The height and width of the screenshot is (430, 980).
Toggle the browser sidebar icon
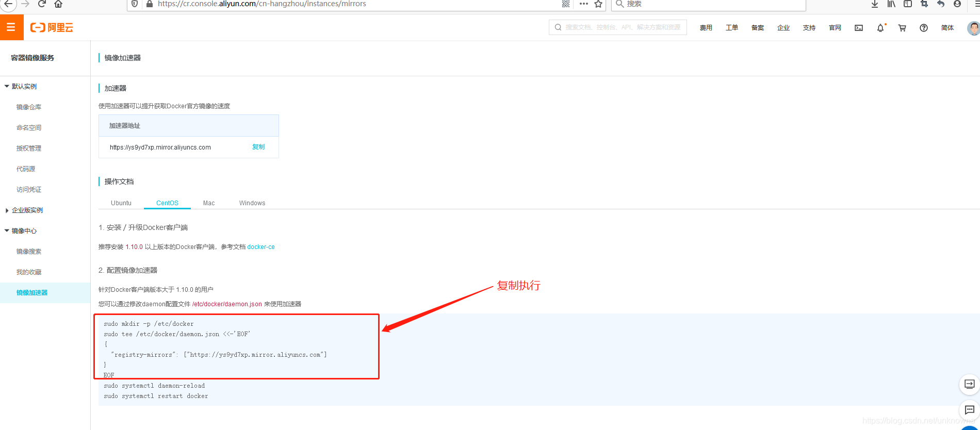tap(908, 4)
